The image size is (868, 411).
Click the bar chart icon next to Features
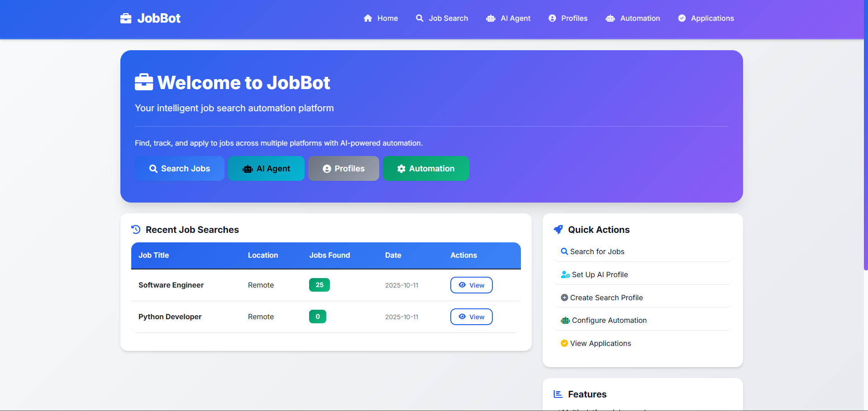click(558, 394)
